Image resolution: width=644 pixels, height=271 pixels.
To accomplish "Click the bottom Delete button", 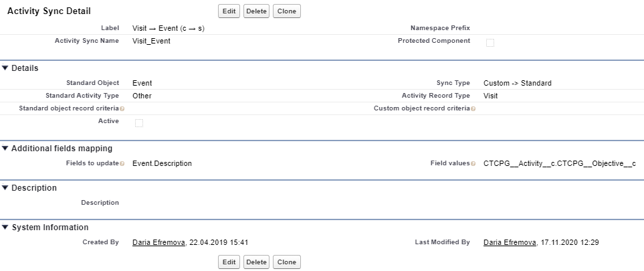I will pos(255,262).
